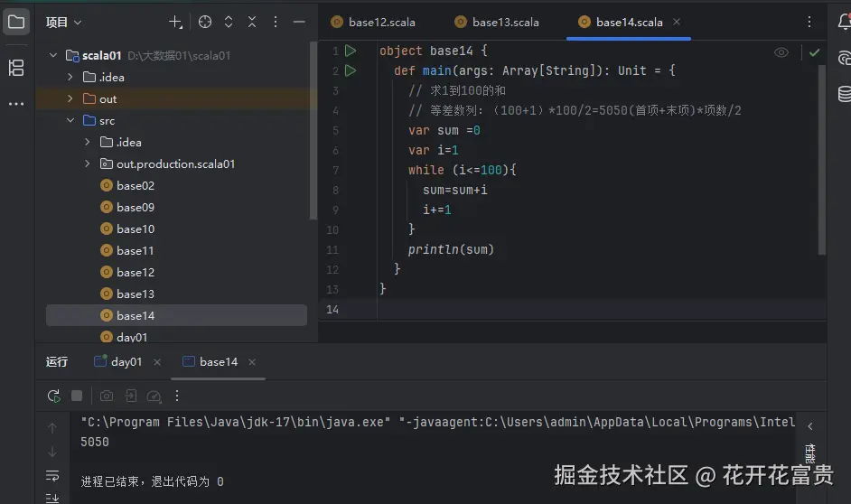Click the project tree vertical scrollbar
The image size is (851, 504).
click(313, 130)
